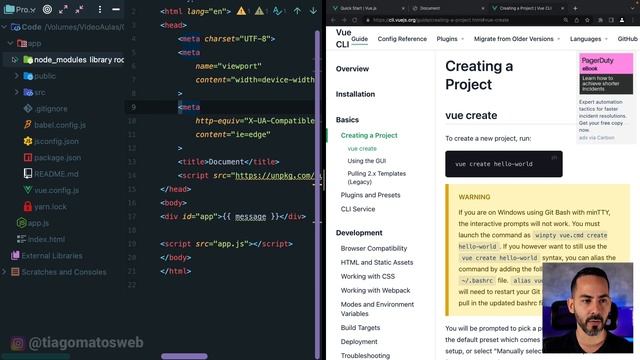The height and width of the screenshot is (360, 640).
Task: Open Migrate from Older Versions dropdown
Action: pos(517,39)
